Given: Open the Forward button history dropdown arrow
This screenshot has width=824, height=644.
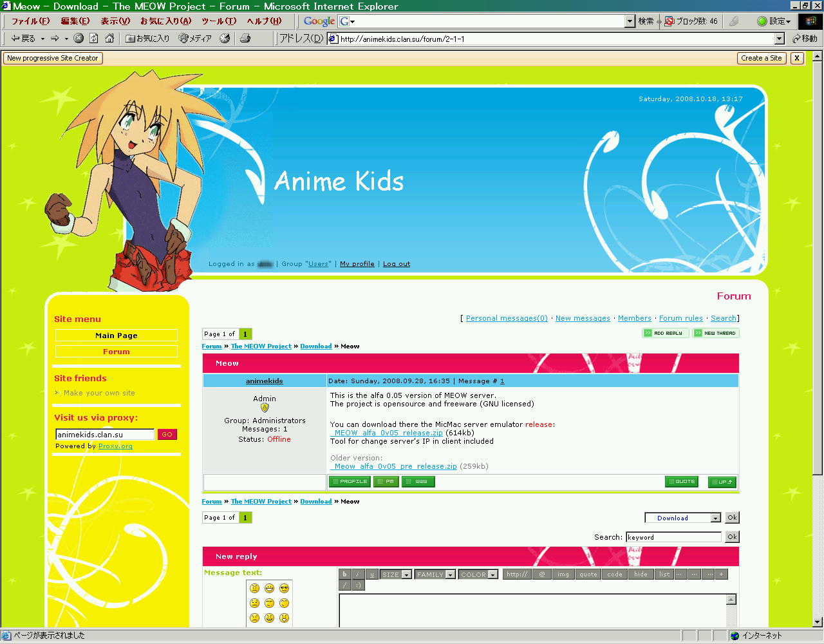Looking at the screenshot, I should pos(66,39).
